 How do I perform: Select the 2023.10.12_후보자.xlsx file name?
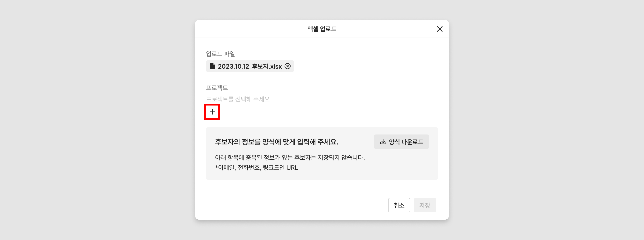250,66
